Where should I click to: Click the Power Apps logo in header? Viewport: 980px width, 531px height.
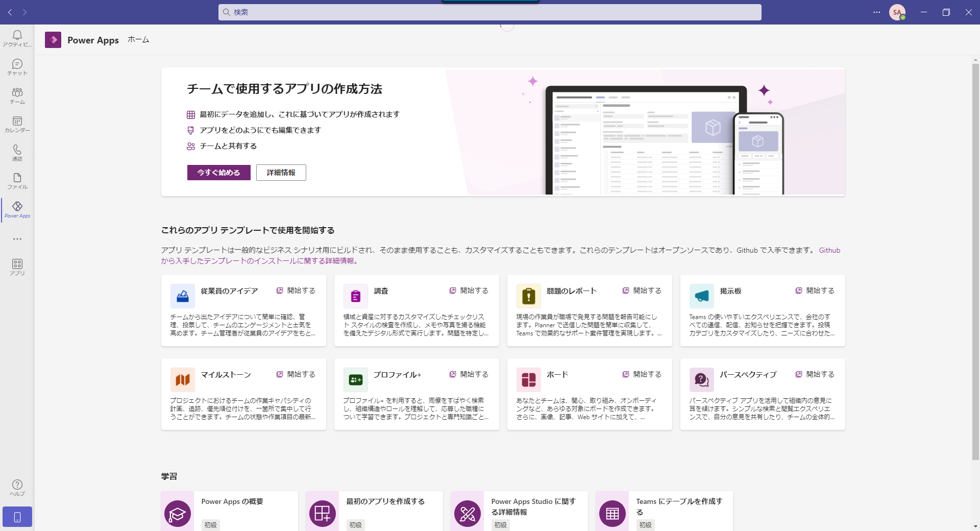pos(53,40)
